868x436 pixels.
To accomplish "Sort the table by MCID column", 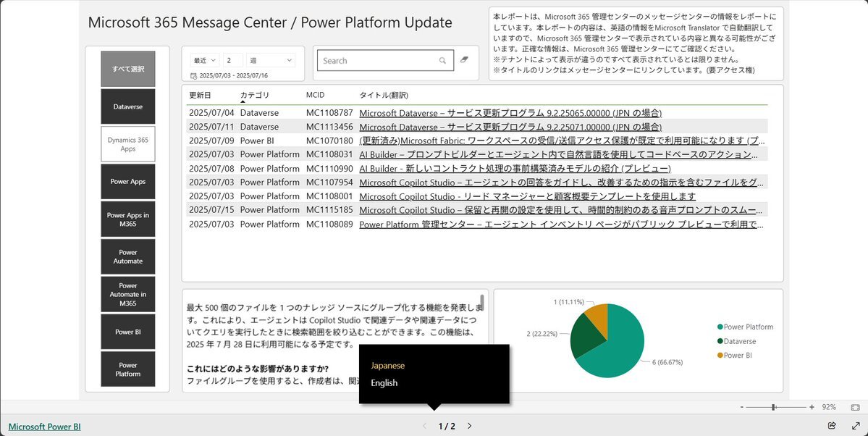I will tap(315, 96).
